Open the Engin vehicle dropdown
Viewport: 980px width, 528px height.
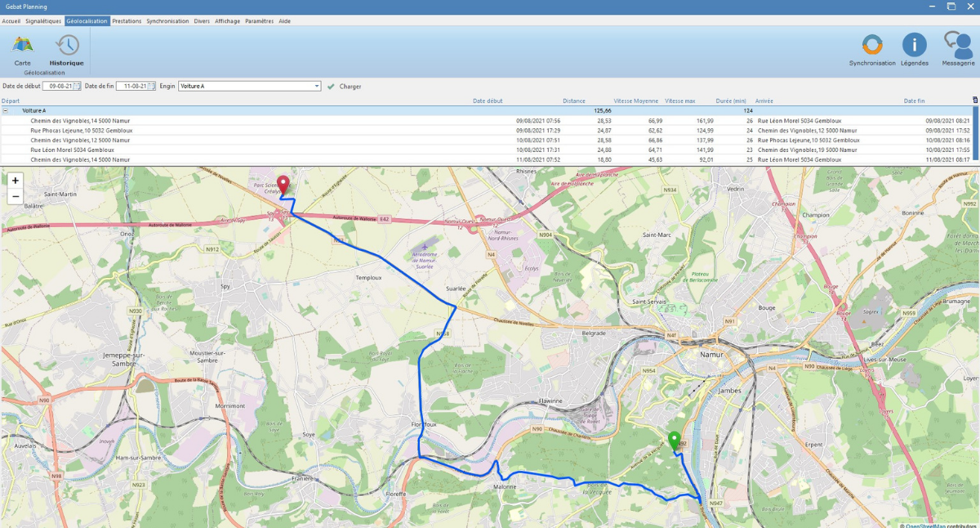316,86
